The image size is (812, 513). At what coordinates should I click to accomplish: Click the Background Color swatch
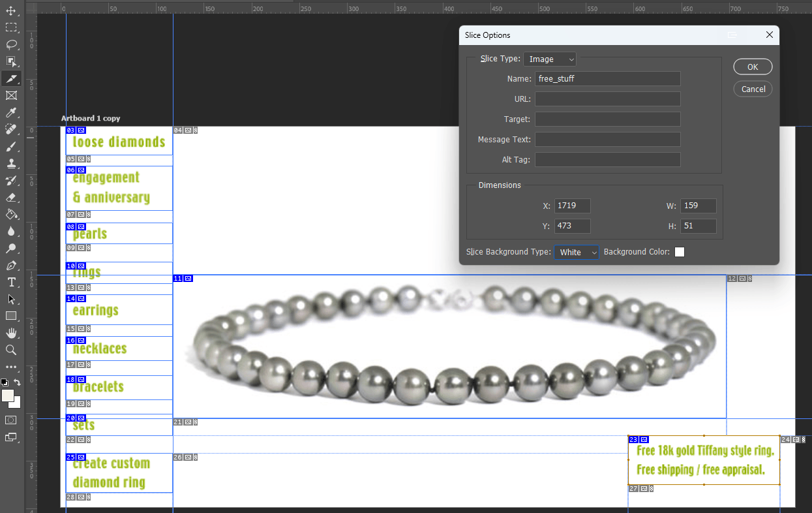click(x=680, y=253)
